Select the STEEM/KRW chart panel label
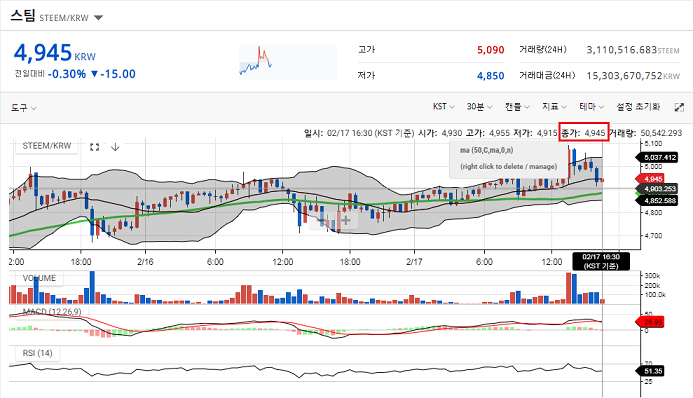 [47, 146]
